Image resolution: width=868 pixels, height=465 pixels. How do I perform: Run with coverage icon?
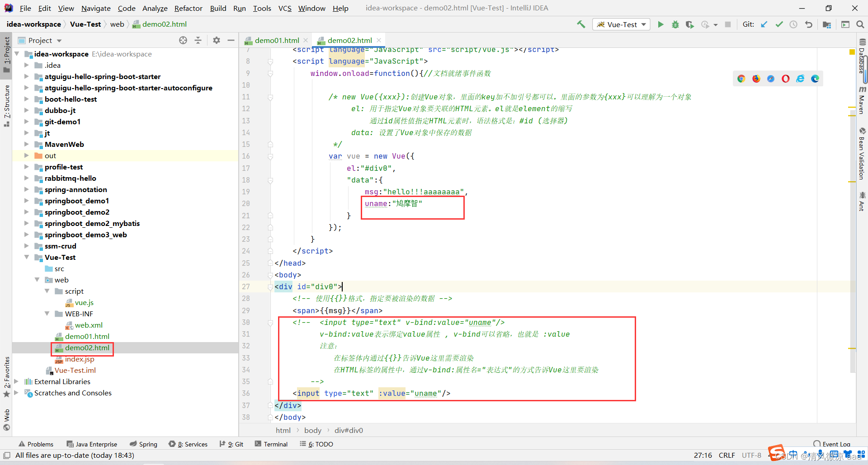click(x=689, y=24)
